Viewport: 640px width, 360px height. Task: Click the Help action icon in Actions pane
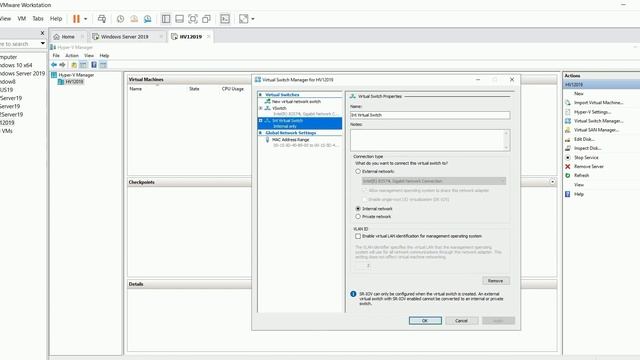(567, 194)
